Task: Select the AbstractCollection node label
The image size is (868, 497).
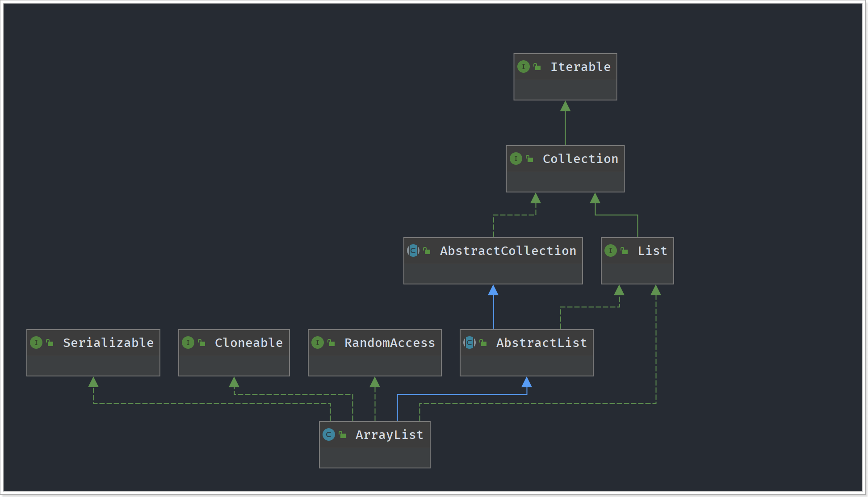Action: (x=508, y=251)
